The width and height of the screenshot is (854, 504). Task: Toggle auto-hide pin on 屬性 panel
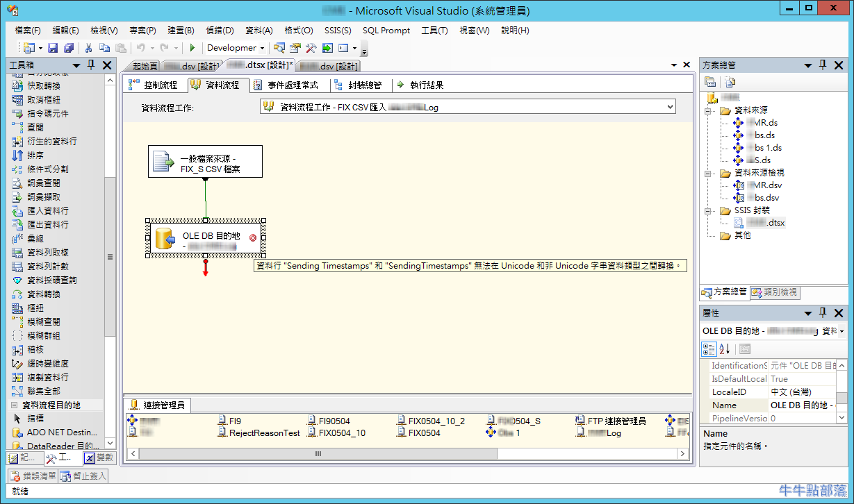(x=823, y=313)
